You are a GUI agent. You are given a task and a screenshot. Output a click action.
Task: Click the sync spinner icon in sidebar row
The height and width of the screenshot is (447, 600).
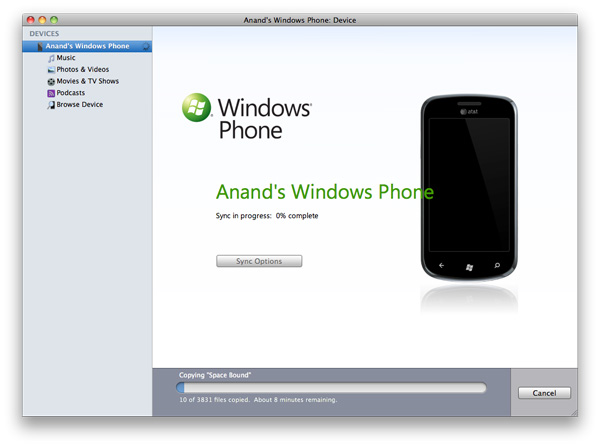146,47
